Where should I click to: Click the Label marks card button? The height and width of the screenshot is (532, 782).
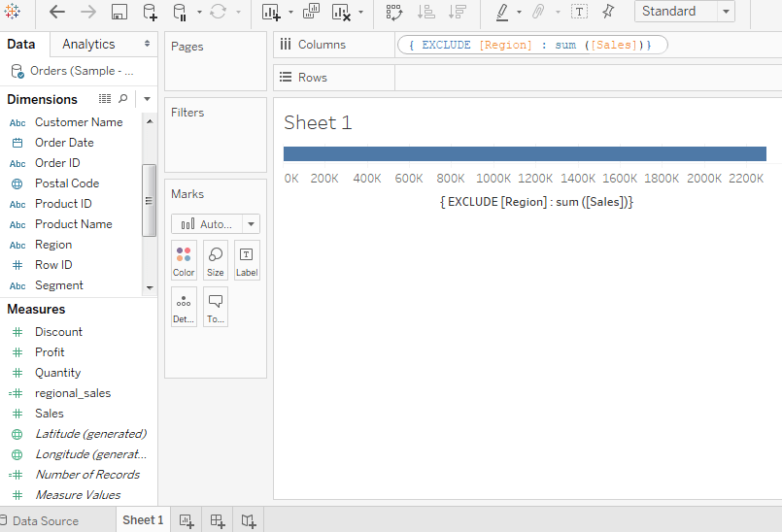tap(247, 260)
